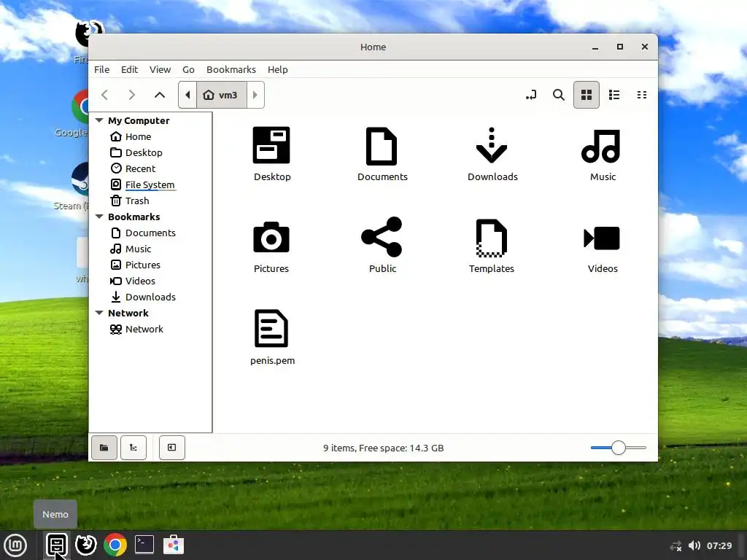Click the zoom slider handle
The width and height of the screenshot is (747, 560).
(x=619, y=448)
